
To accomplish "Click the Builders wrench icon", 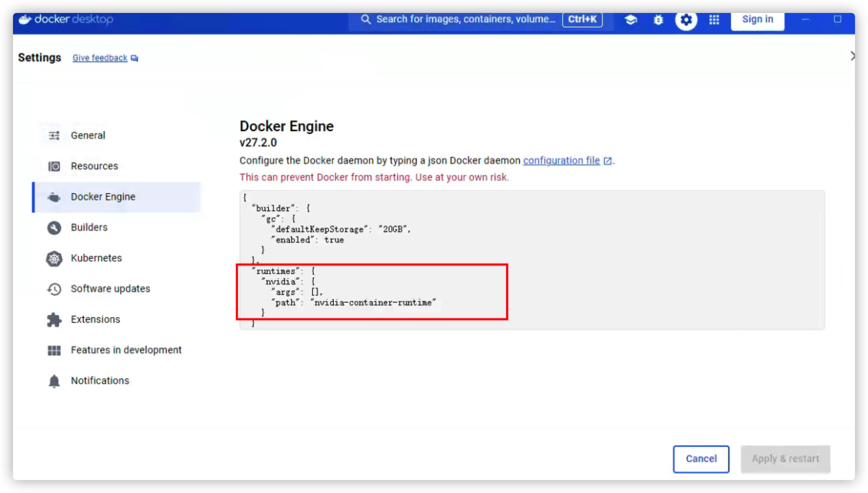I will click(54, 228).
